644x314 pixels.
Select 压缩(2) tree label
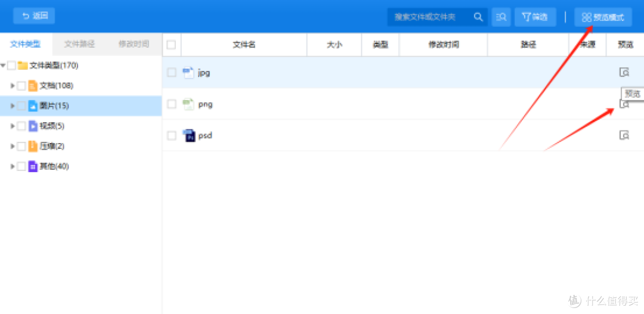pos(52,146)
